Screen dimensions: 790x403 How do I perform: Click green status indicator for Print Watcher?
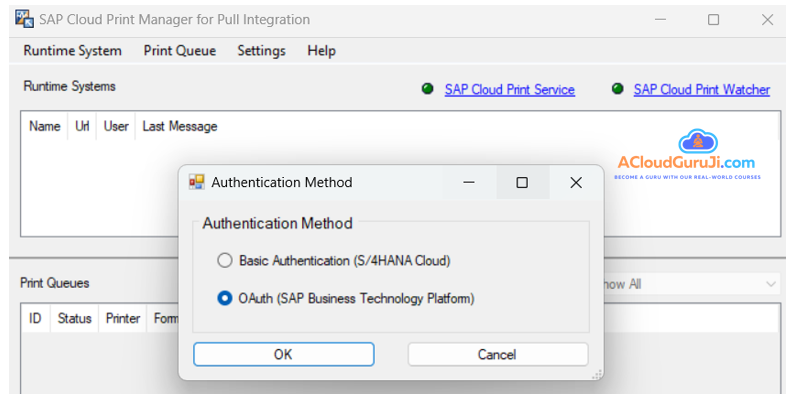[x=616, y=89]
